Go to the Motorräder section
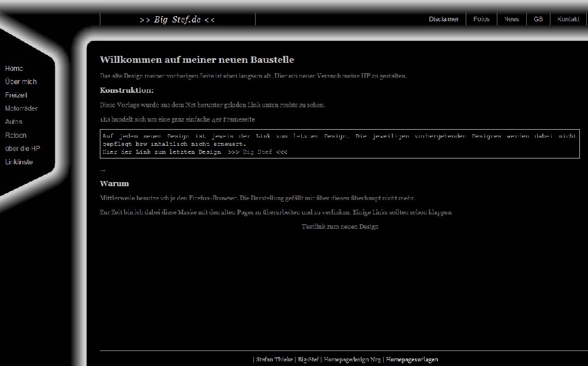 (21, 108)
